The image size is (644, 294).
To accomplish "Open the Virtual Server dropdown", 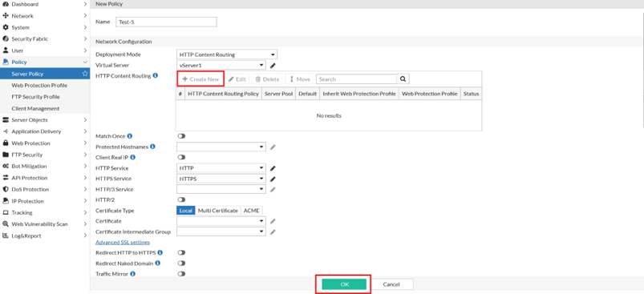I will pos(221,65).
